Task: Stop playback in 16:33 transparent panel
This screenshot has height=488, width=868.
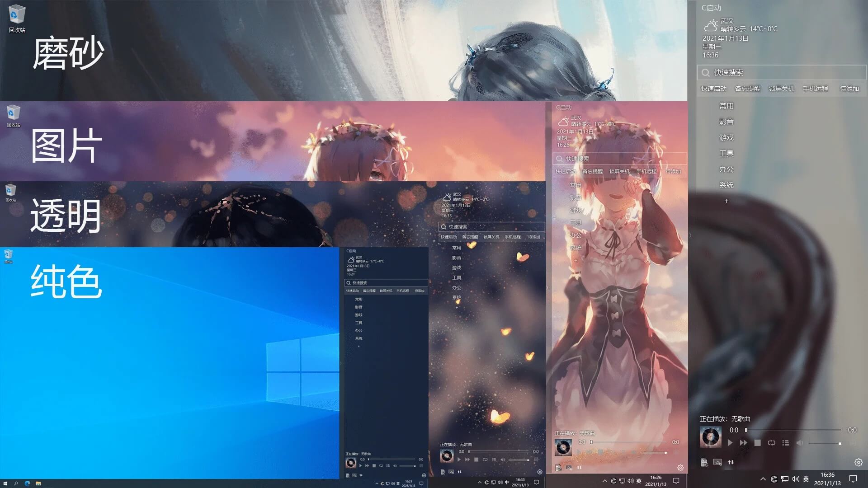Action: pyautogui.click(x=476, y=460)
